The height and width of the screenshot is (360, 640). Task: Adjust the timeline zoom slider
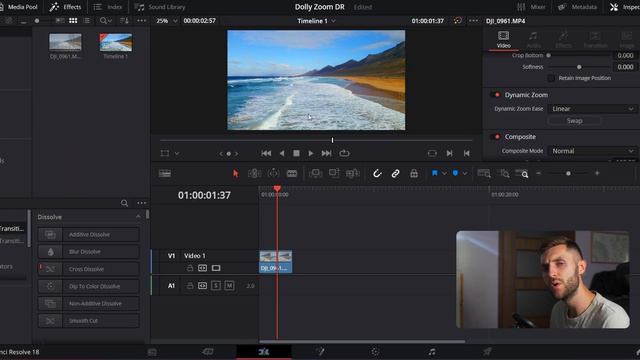[568, 173]
